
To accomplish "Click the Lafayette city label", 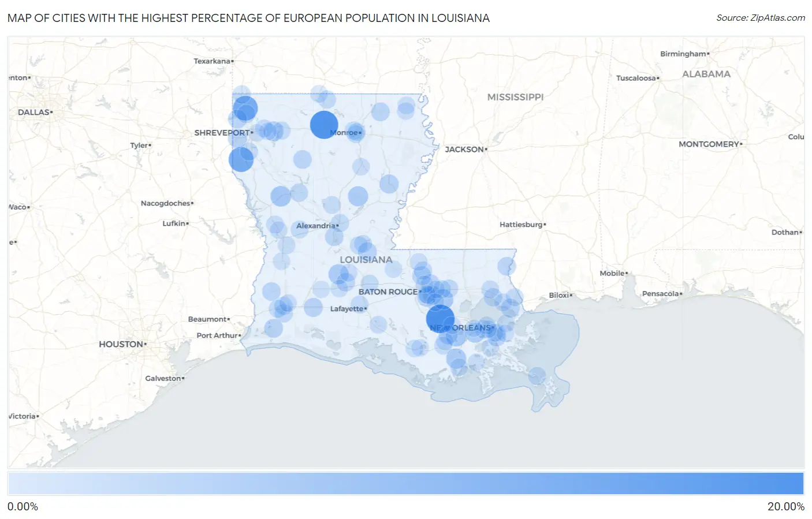I will 347,309.
